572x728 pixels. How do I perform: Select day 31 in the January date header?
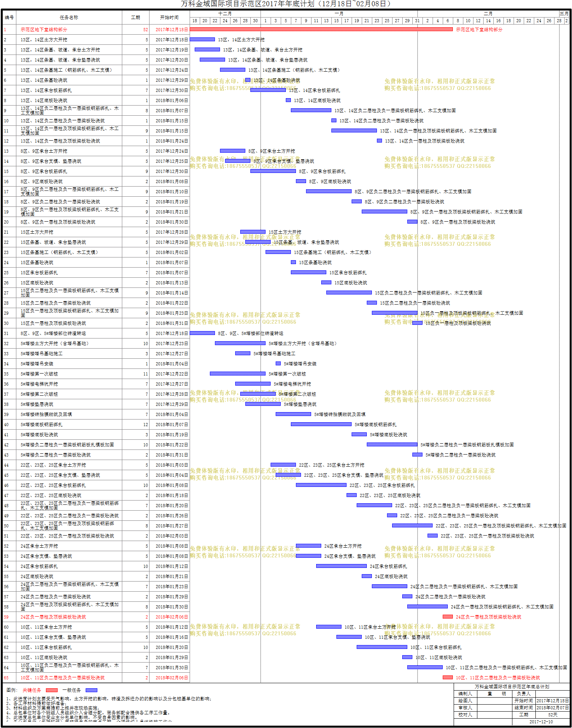pyautogui.click(x=417, y=21)
